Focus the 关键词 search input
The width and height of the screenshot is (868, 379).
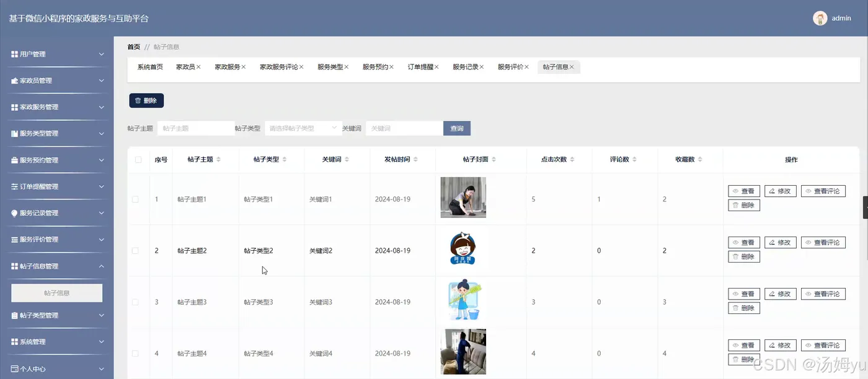point(404,128)
